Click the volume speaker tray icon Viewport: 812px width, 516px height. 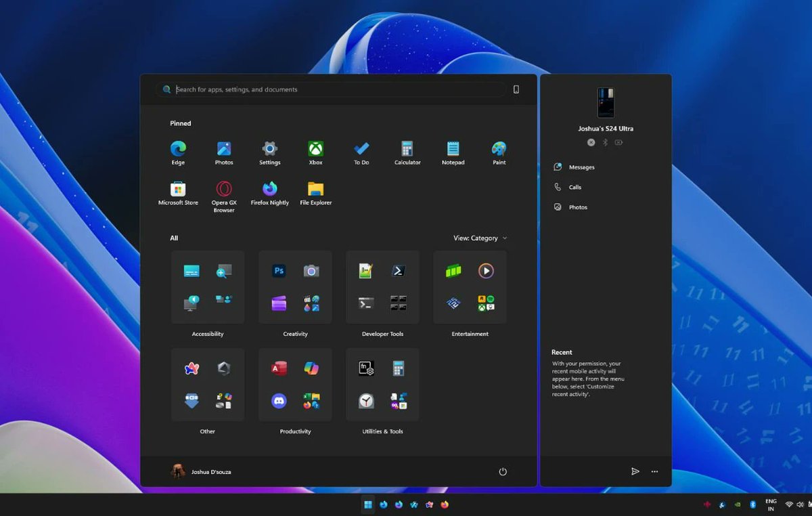(800, 504)
